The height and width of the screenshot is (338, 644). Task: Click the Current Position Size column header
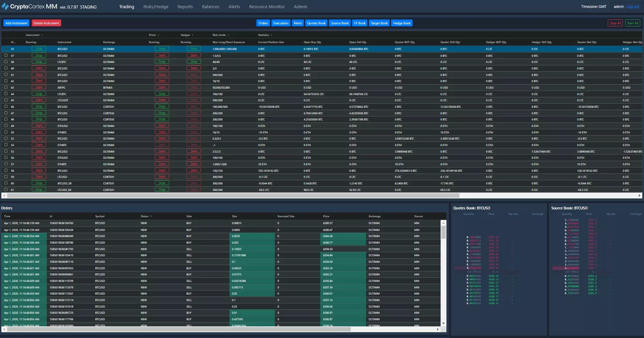(271, 42)
